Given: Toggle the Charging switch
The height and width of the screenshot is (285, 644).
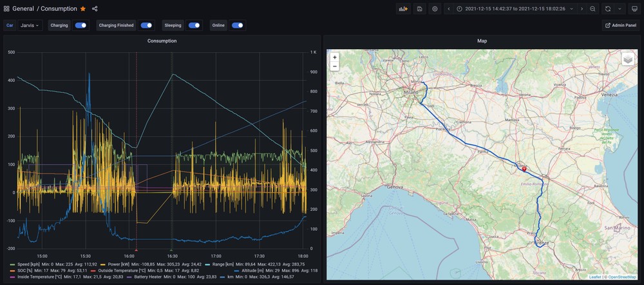Looking at the screenshot, I should point(80,26).
